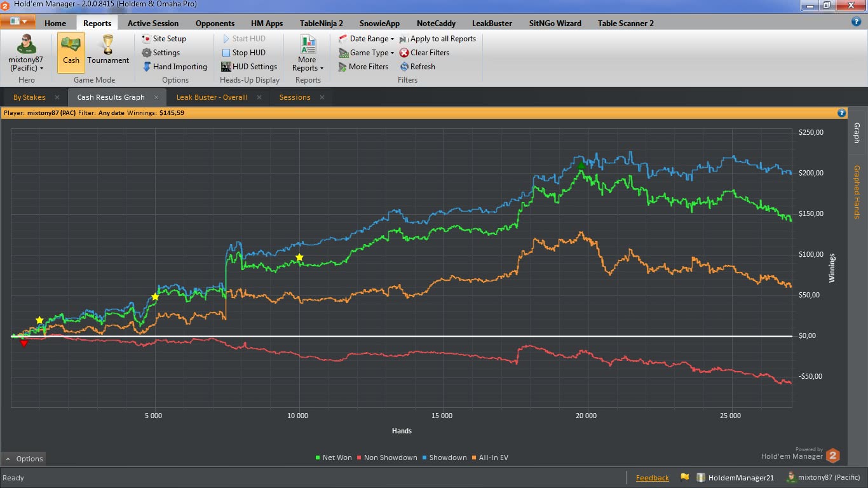The height and width of the screenshot is (488, 868).
Task: Click the Hands x-axis label
Action: pyautogui.click(x=402, y=431)
